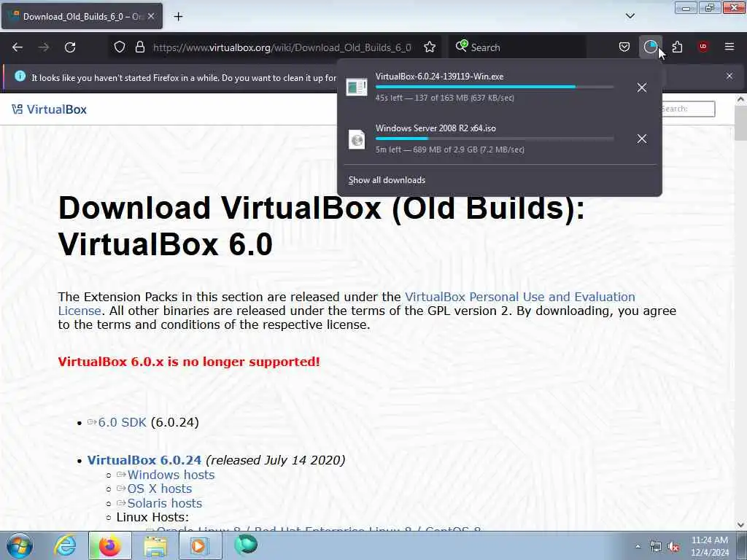Click the VirtualBox site search field
The height and width of the screenshot is (560, 747).
click(x=688, y=109)
